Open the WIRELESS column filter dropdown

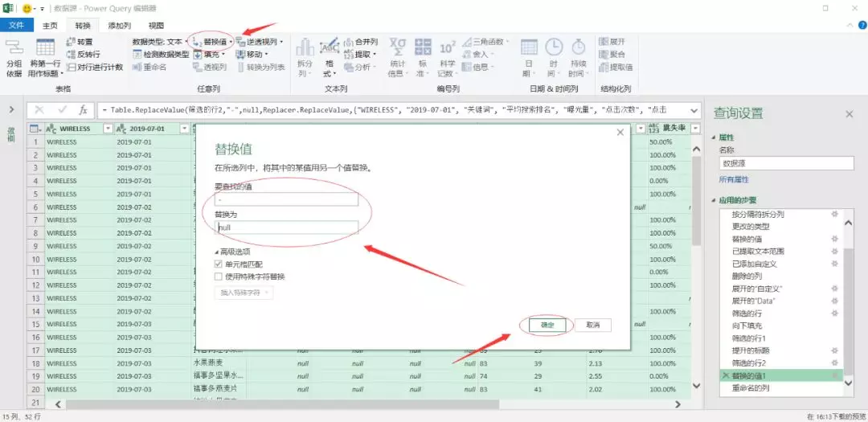pos(108,129)
